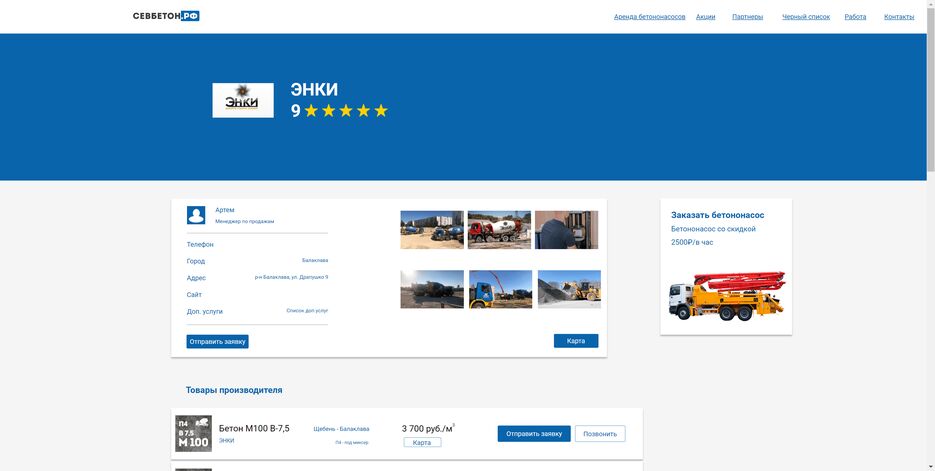
Task: Click the first rating star next to 9
Action: [311, 111]
